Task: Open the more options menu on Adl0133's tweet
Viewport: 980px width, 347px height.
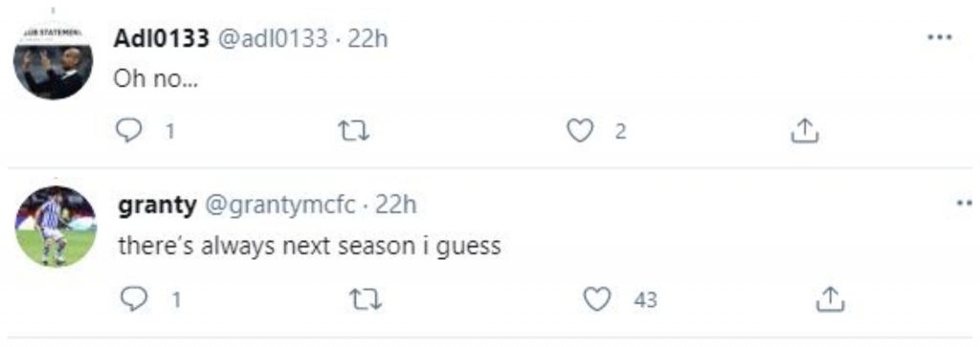Action: [x=939, y=37]
